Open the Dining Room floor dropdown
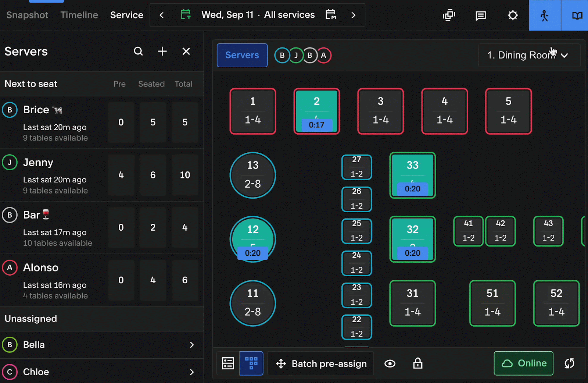Viewport: 588px width, 383px height. click(529, 55)
